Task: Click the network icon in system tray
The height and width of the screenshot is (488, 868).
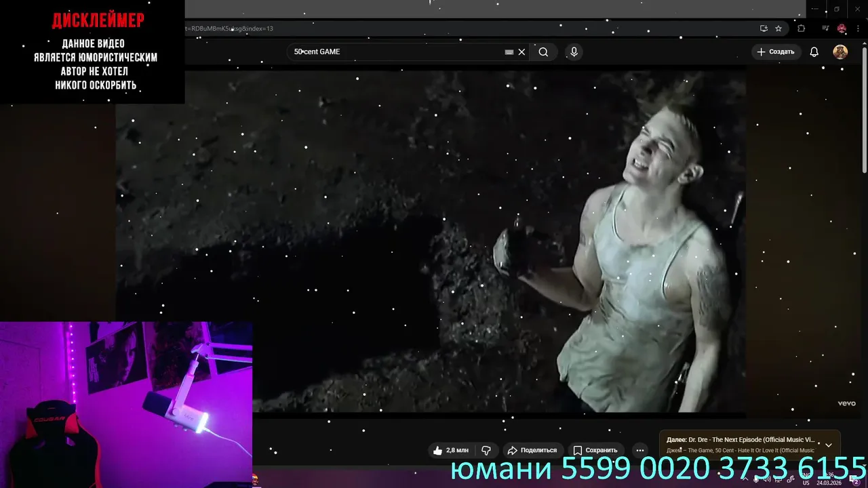Action: pos(778,479)
